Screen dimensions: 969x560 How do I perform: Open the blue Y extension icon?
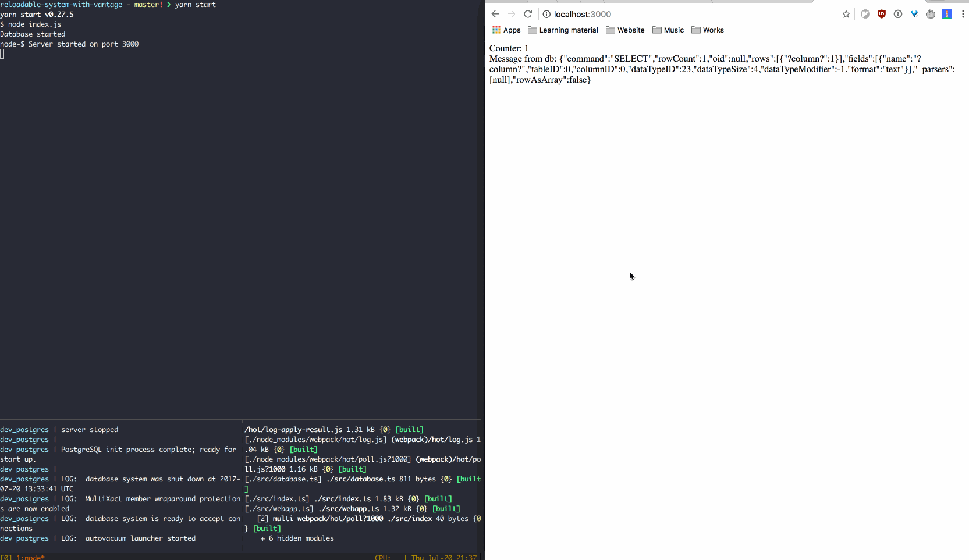pyautogui.click(x=914, y=14)
